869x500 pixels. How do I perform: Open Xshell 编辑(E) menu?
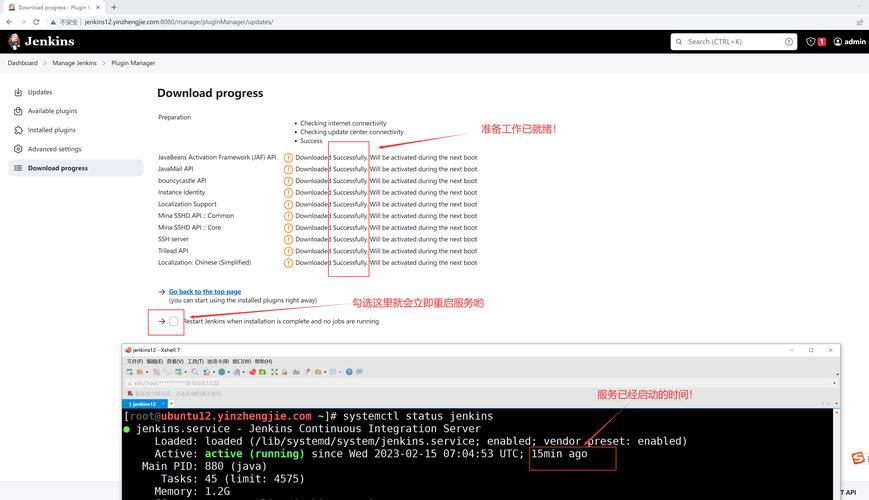[x=155, y=361]
